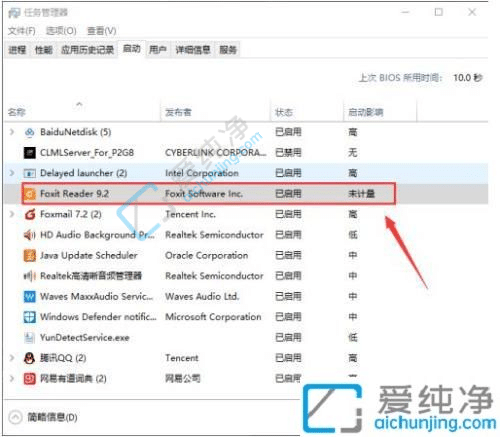Select the Waves MaxxAudio Servic... name

[x=97, y=296]
